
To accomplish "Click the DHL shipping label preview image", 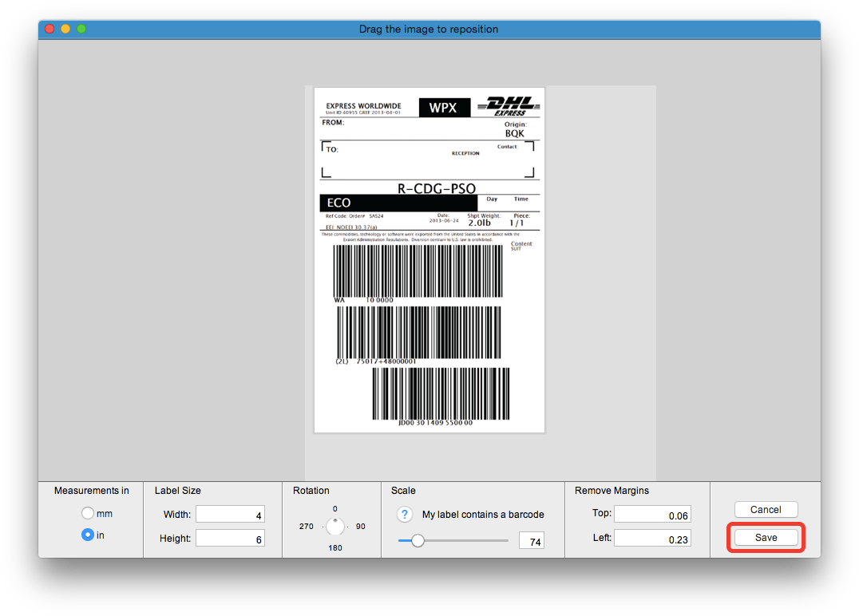I will (429, 260).
